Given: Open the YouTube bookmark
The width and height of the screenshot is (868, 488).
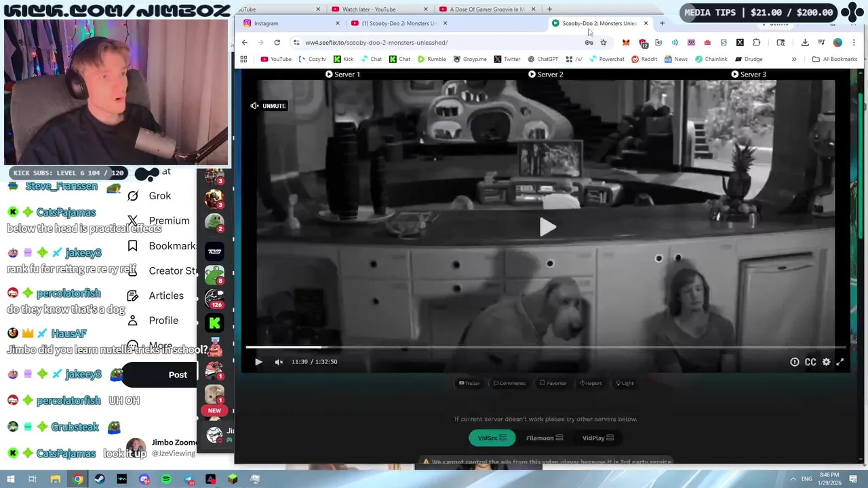Looking at the screenshot, I should pos(276,59).
